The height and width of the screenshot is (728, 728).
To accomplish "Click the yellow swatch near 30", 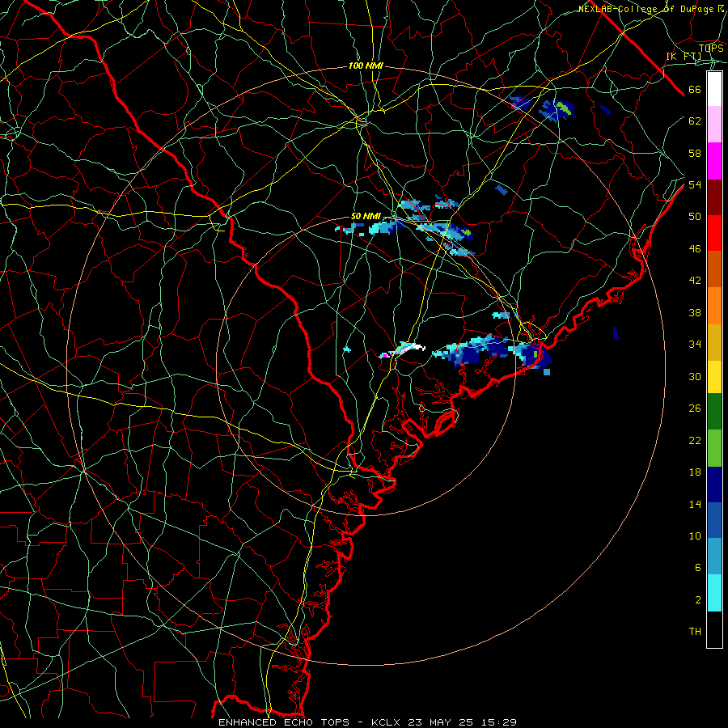I will coord(714,377).
